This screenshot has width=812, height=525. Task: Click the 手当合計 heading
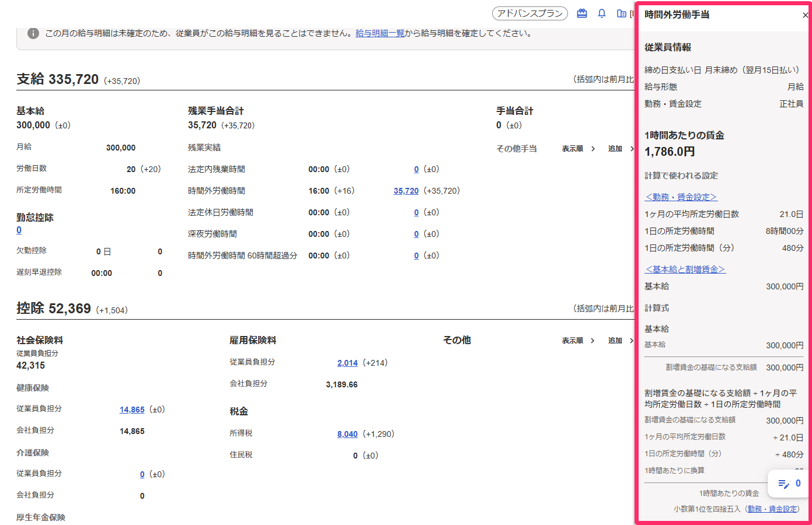point(515,111)
